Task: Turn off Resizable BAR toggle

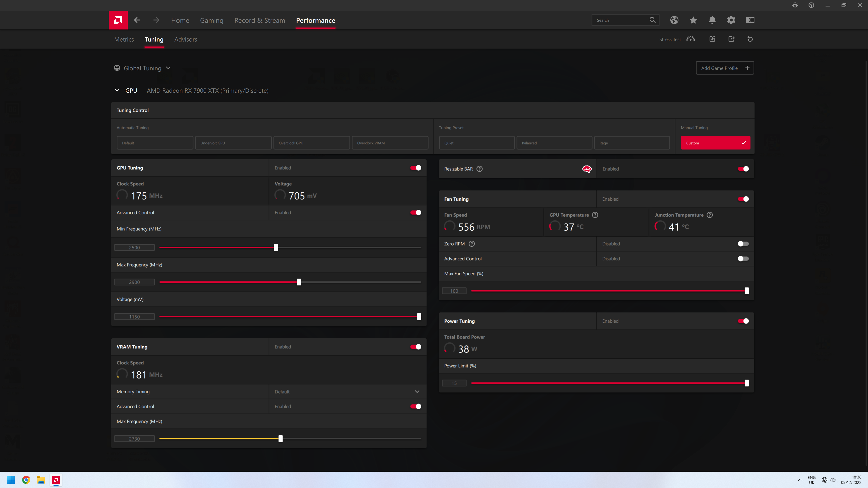Action: (x=743, y=169)
